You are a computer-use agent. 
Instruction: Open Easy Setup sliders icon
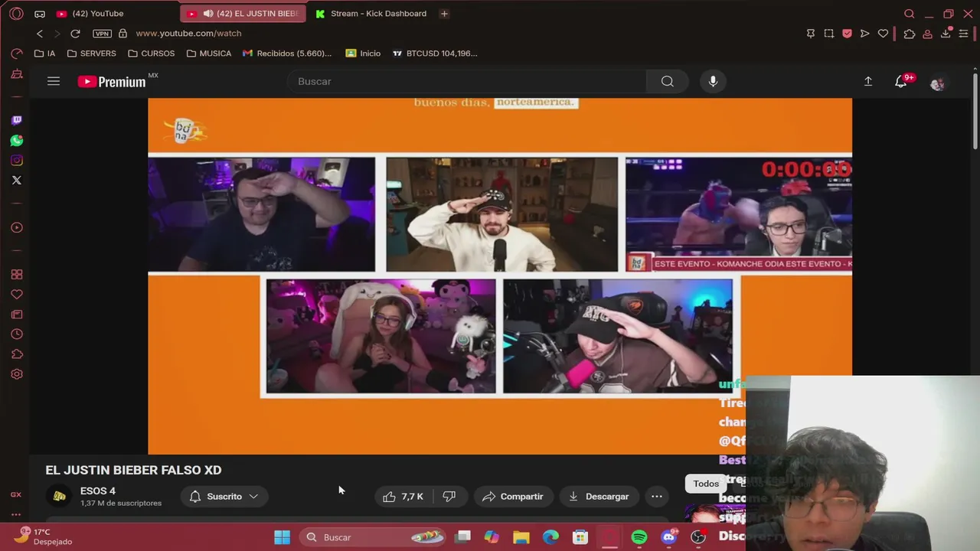pyautogui.click(x=964, y=34)
